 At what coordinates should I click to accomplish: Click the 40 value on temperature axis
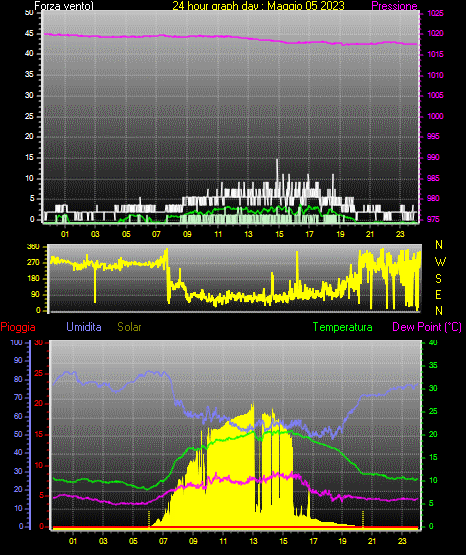click(433, 343)
